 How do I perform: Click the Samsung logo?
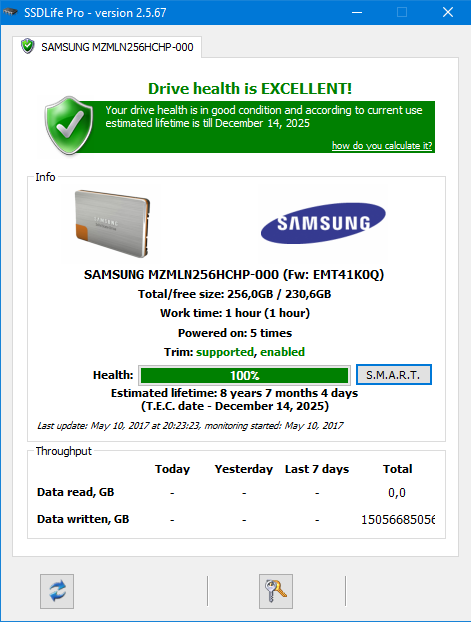coord(323,223)
